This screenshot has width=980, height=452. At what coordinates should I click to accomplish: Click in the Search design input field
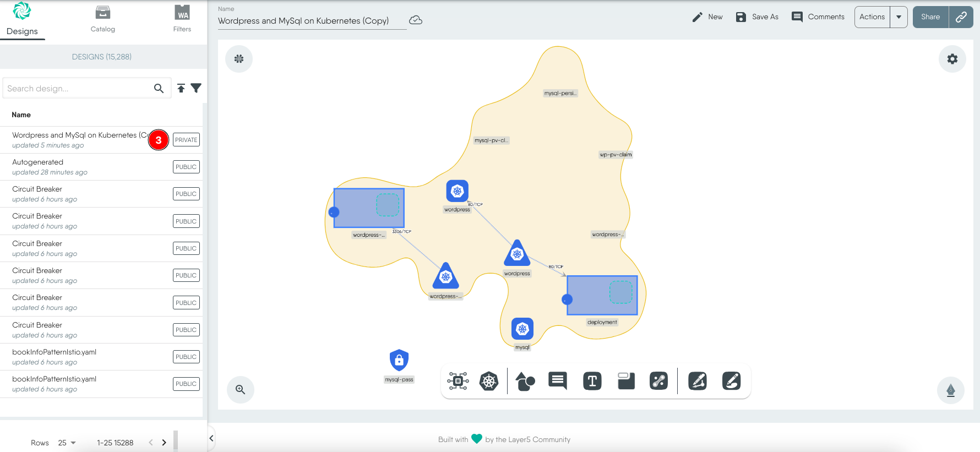pyautogui.click(x=77, y=88)
